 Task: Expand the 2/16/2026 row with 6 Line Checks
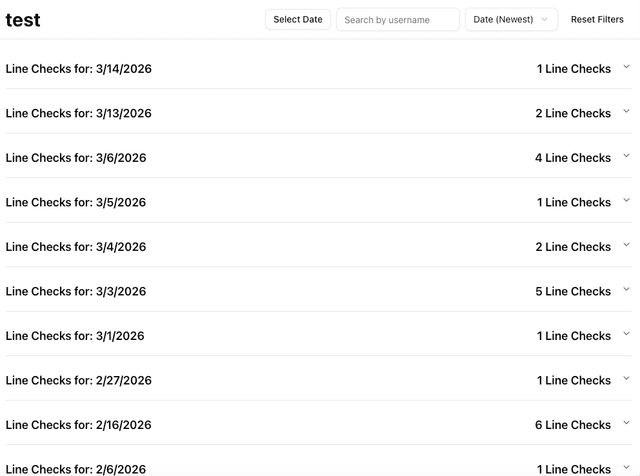(626, 423)
